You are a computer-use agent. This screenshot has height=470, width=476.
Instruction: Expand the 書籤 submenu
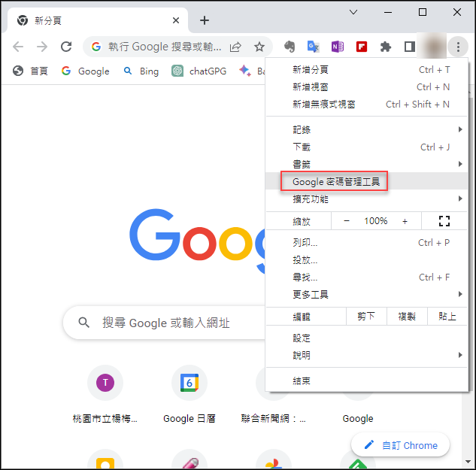(367, 164)
